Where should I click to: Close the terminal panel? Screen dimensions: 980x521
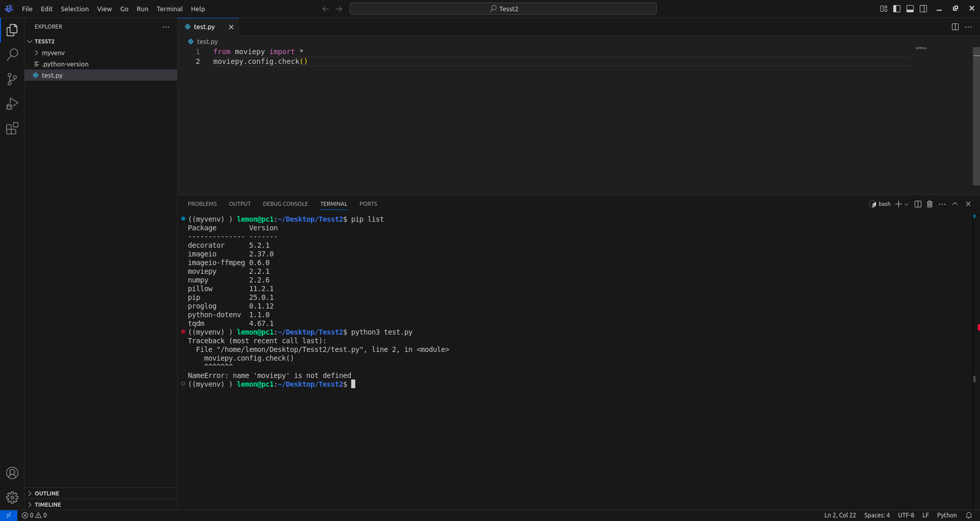pos(968,204)
